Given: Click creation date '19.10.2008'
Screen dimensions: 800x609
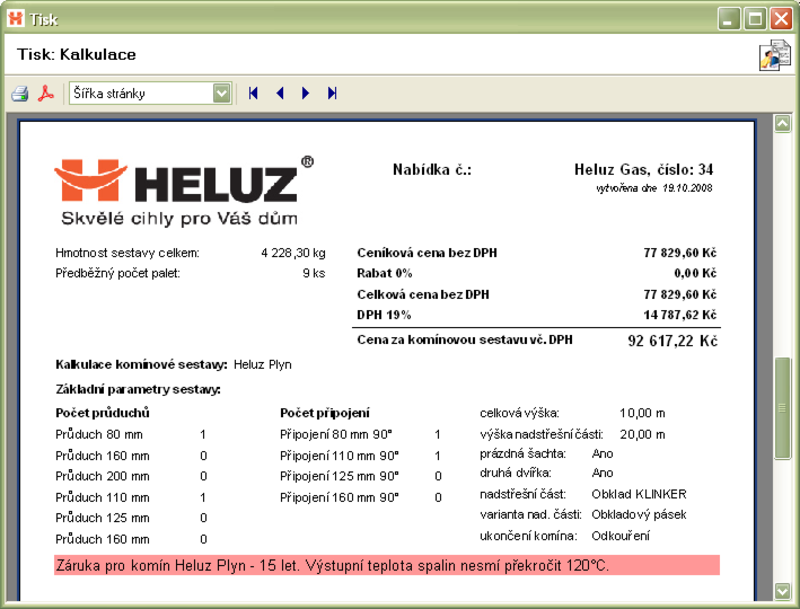Looking at the screenshot, I should (x=687, y=188).
